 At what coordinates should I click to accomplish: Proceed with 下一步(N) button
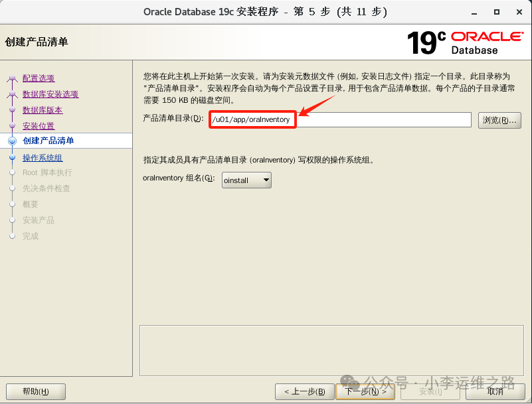pos(365,392)
